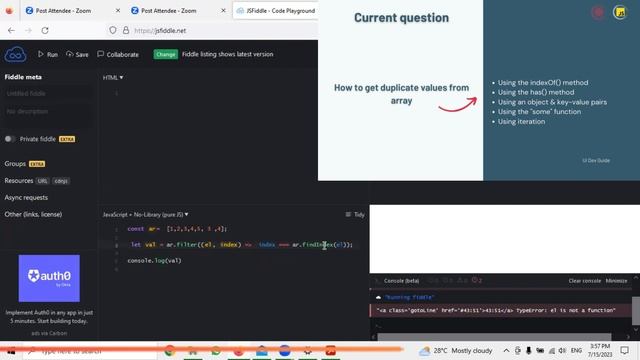Click the ads via Carbon link
This screenshot has height=360, width=640.
[x=49, y=333]
